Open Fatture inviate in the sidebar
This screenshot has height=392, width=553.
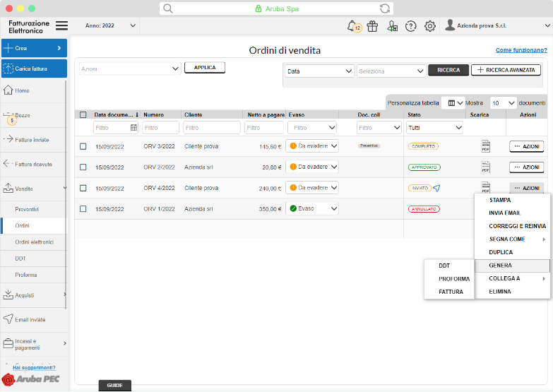tap(32, 140)
